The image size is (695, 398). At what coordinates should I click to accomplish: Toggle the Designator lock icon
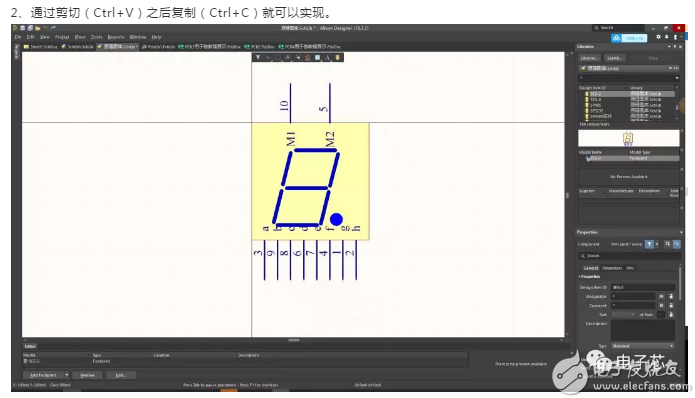671,296
